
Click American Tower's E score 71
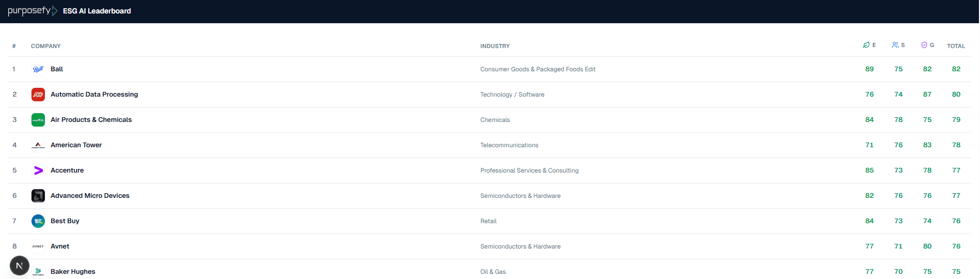pyautogui.click(x=870, y=145)
